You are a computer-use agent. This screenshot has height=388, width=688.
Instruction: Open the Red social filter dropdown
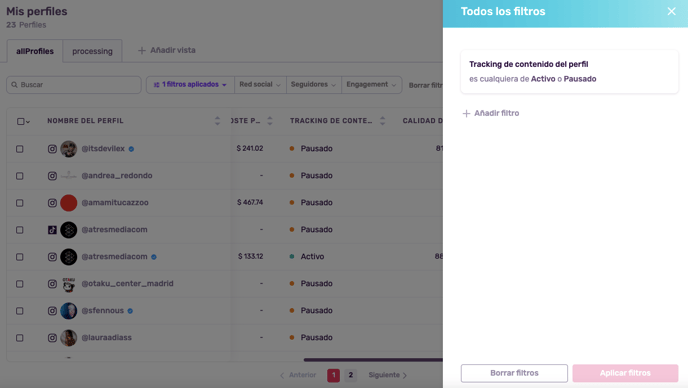pos(260,84)
